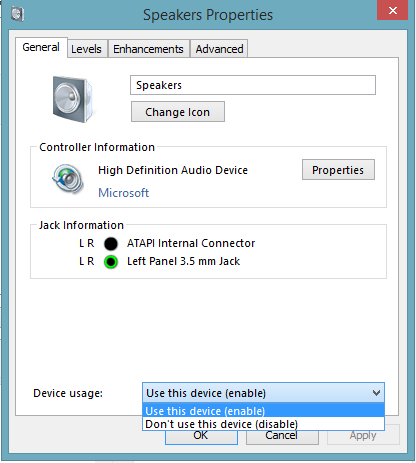This screenshot has height=463, width=416.
Task: Click the large speaker device icon
Action: (73, 99)
